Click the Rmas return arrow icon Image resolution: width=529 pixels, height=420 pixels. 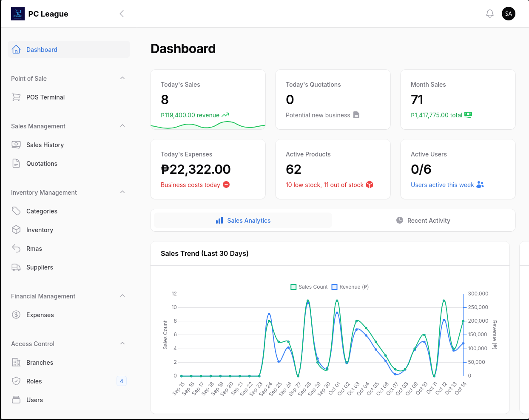click(16, 248)
